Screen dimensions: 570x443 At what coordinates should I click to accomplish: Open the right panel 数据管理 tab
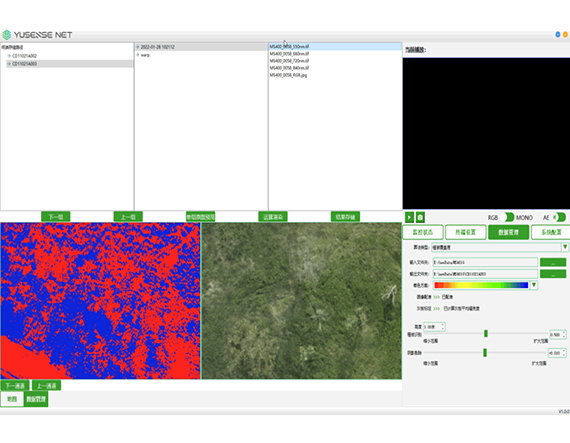[509, 232]
